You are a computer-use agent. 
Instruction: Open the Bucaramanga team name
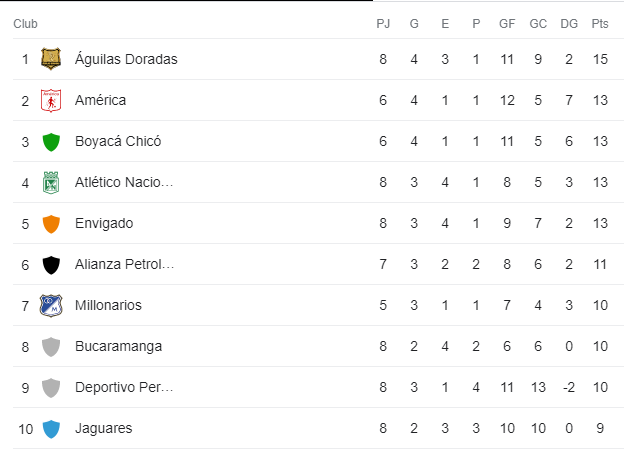click(118, 347)
